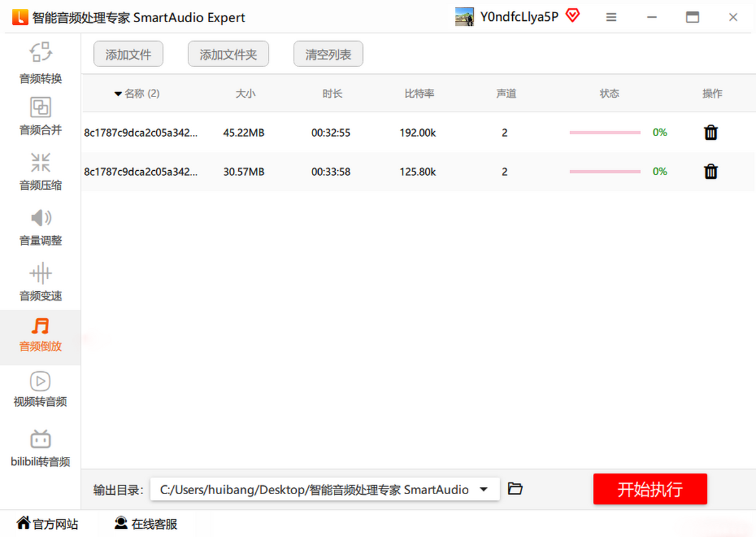Screen dimensions: 756x537
Task: Open the bilibili转音频 tool
Action: (x=40, y=448)
